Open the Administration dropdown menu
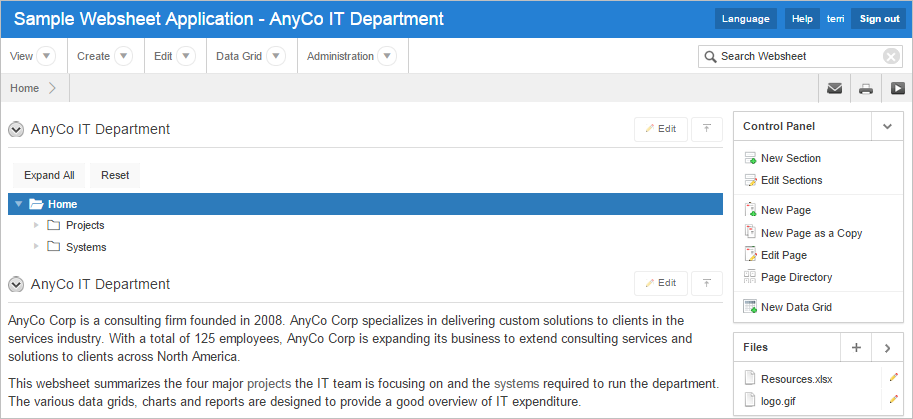913x419 pixels. [389, 56]
